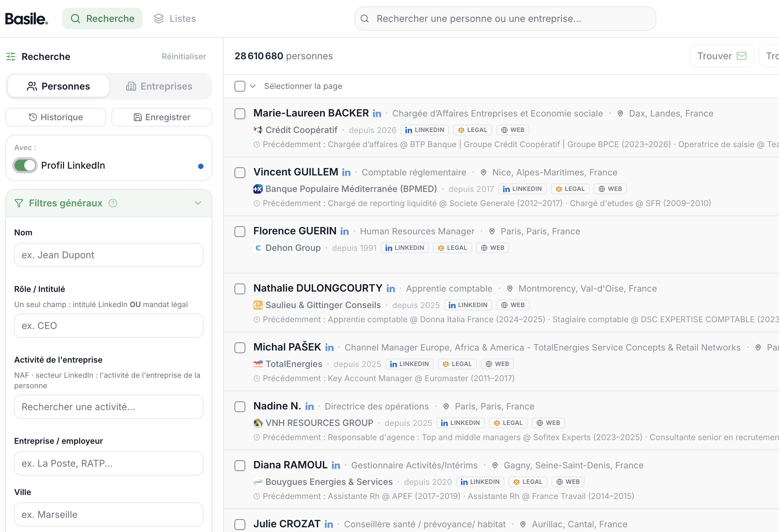779x532 pixels.
Task: Focus the global person or company search field
Action: point(505,19)
